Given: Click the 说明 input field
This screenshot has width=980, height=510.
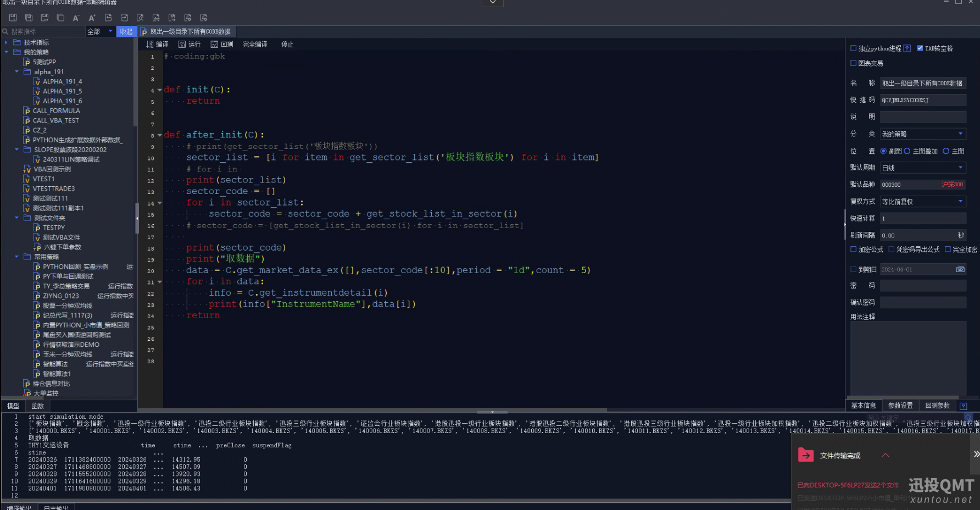Looking at the screenshot, I should (923, 117).
